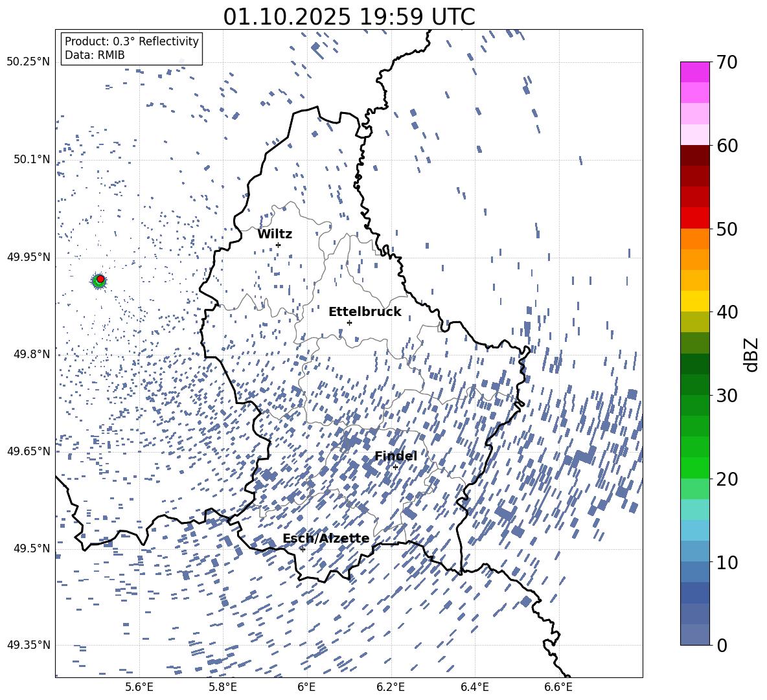
Task: Click the colorbar '40' tick label
Action: click(726, 312)
